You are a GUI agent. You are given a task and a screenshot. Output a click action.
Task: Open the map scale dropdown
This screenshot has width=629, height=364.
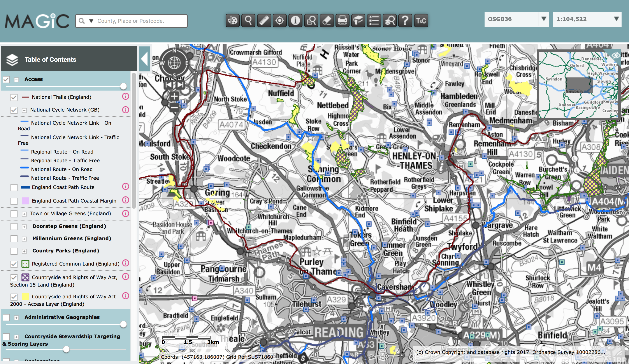(616, 19)
